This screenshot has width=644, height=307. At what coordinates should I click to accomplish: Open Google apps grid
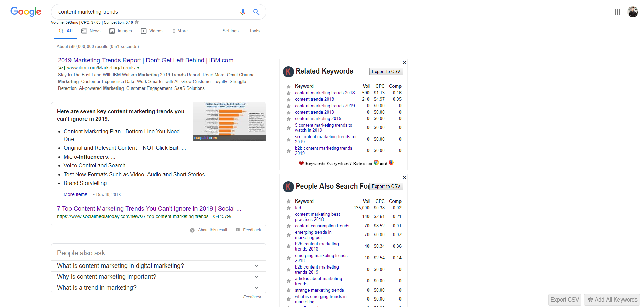pos(617,12)
